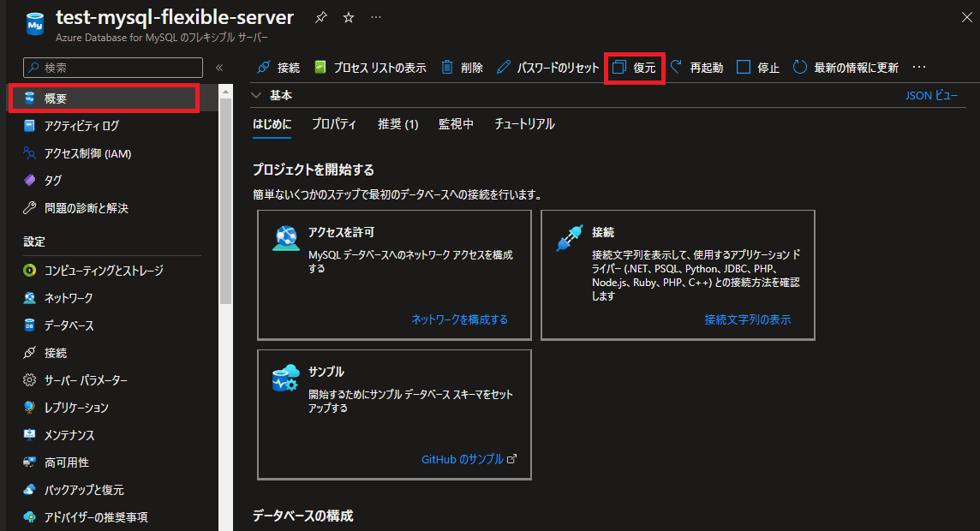Click the プロジェクトを開始する heading
Screen dimensions: 980x531
(314, 170)
